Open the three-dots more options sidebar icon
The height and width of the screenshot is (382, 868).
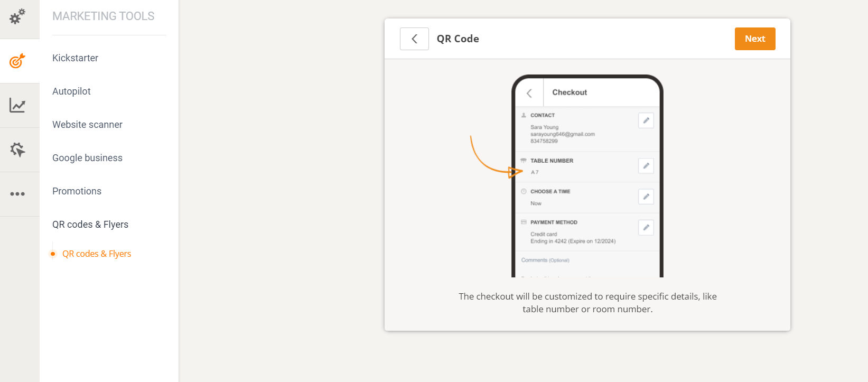[17, 194]
